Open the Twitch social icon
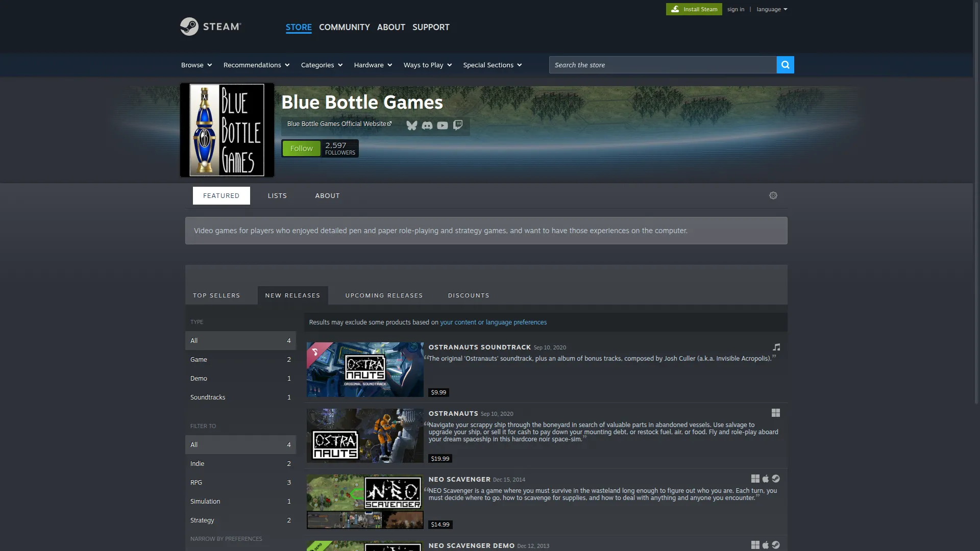Screen dimensions: 980x551 458,126
